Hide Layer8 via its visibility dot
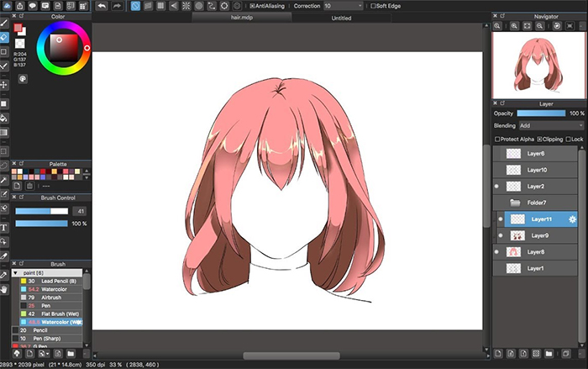Viewport: 588px width, 369px height. tap(497, 252)
